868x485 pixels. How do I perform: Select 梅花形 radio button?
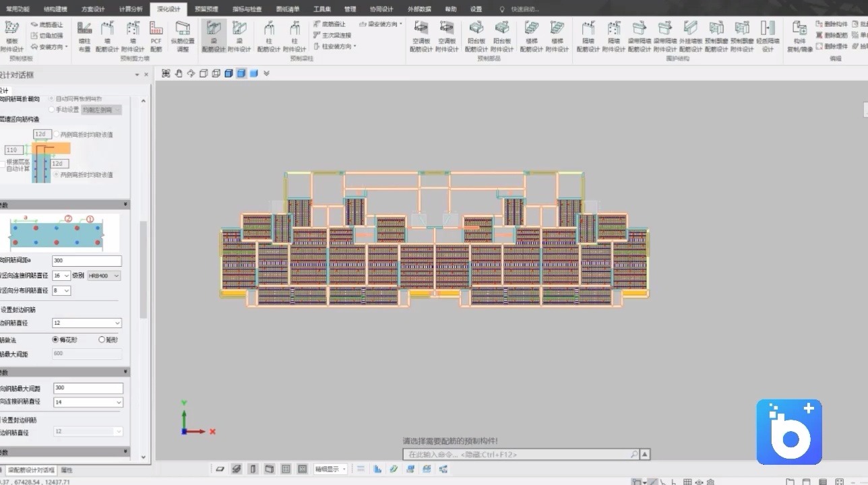[x=56, y=339]
